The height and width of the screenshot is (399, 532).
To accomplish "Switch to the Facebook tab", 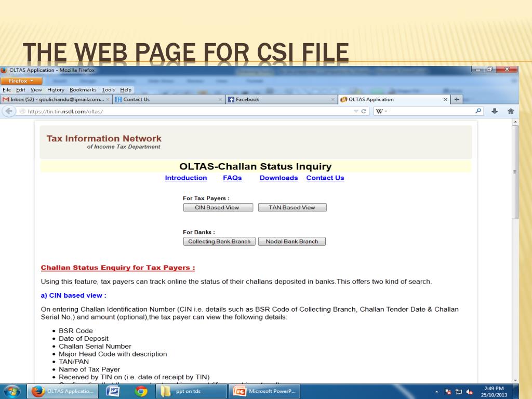I will click(281, 99).
